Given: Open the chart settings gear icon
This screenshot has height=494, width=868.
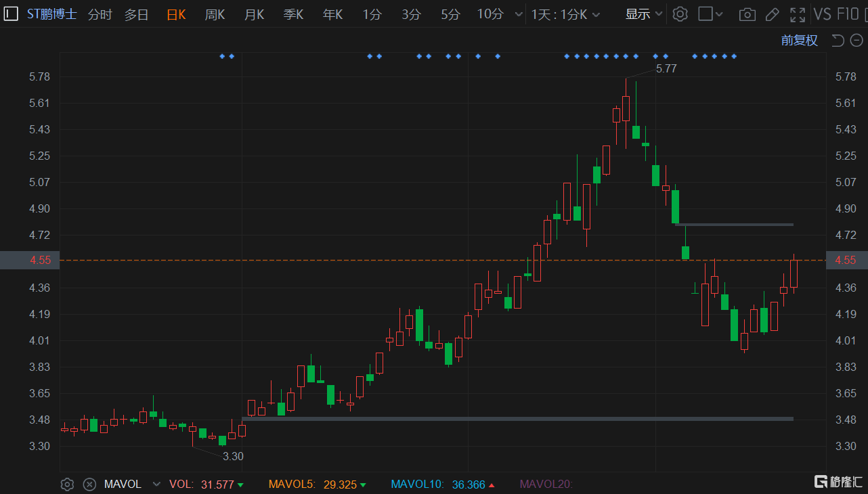Looking at the screenshot, I should tap(680, 14).
